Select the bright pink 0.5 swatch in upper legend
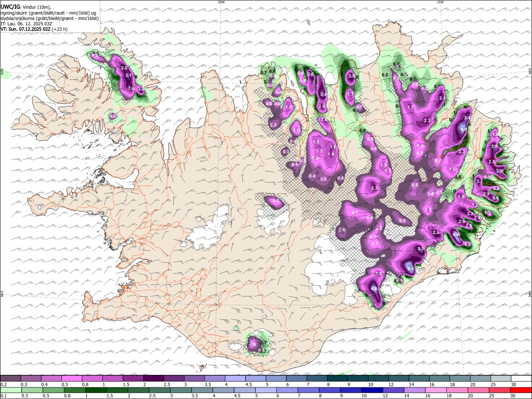 coord(71,378)
